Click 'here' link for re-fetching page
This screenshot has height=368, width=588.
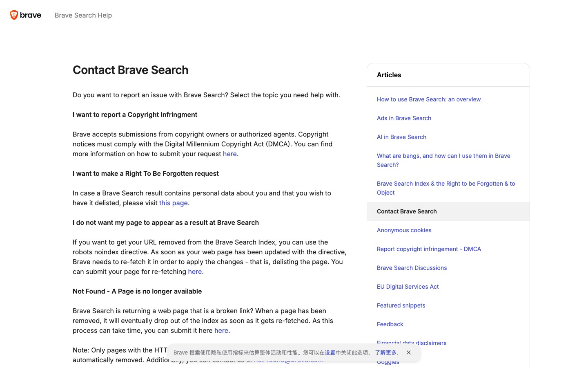pos(195,272)
